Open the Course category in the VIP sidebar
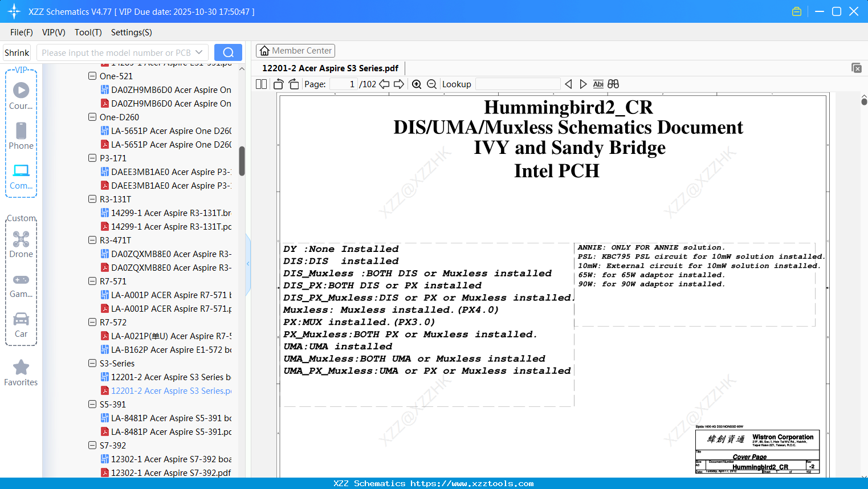The width and height of the screenshot is (868, 489). point(21,96)
